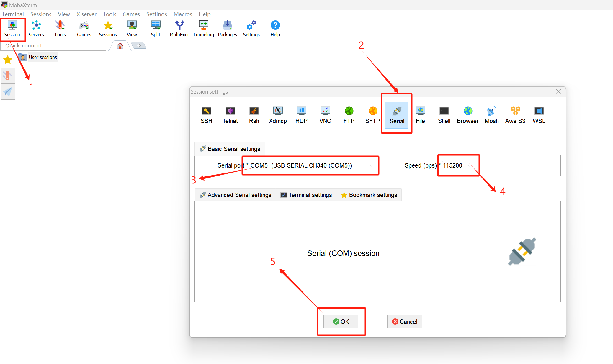Choose Xdmcp session type
This screenshot has width=613, height=364.
pos(278,115)
